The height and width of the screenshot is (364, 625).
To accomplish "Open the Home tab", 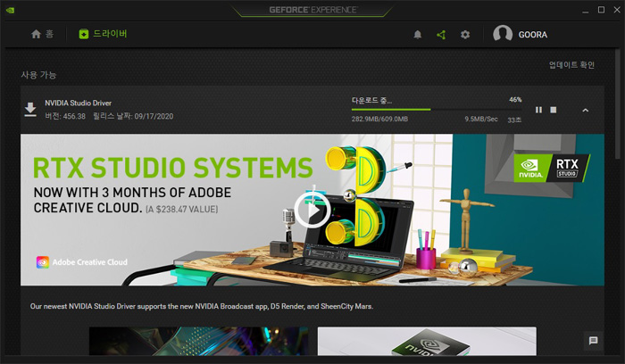I will 42,34.
